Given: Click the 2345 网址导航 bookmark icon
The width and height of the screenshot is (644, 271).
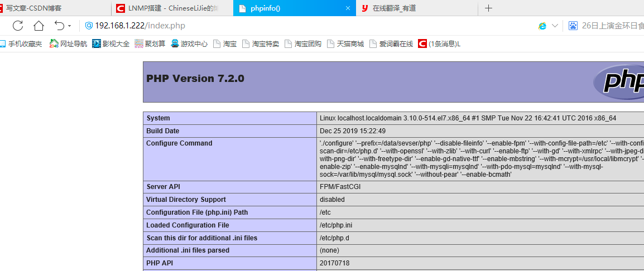Looking at the screenshot, I should [x=54, y=43].
